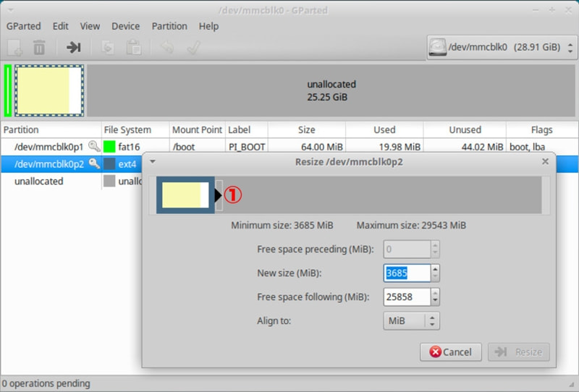Click the 19.98 MiB used cell
The image size is (579, 392).
point(400,147)
